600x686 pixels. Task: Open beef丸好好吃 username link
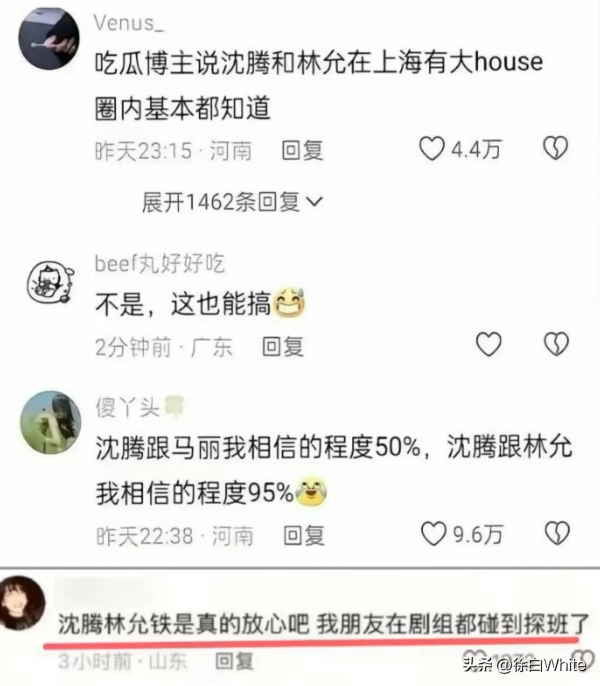point(160,264)
